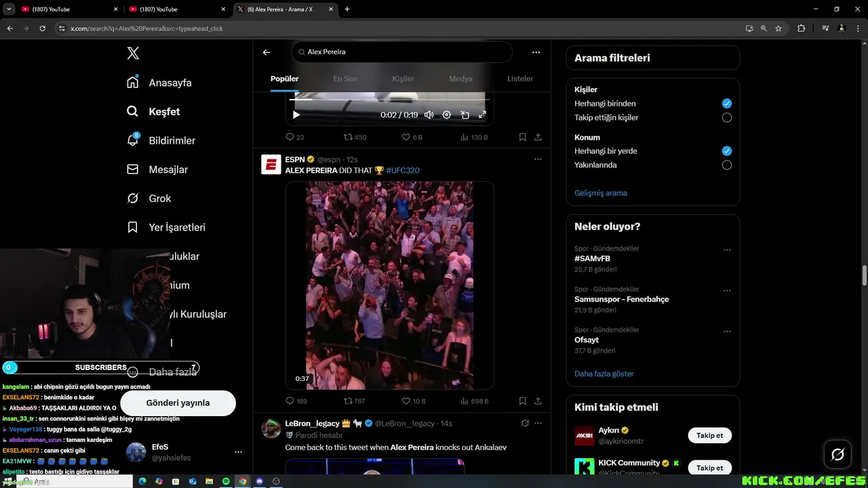Open the top video's settings gear

pyautogui.click(x=447, y=115)
